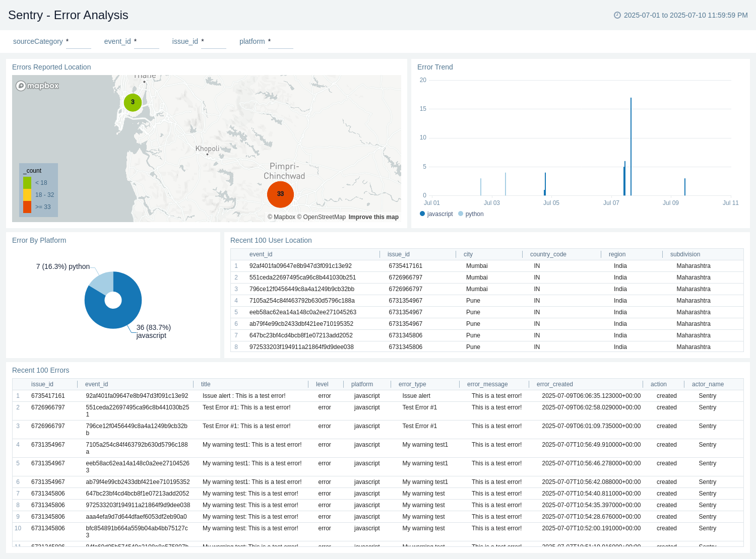
Task: Select event_id 92af401fa09647e8b947d3f091c13e92 in User Location
Action: click(300, 266)
